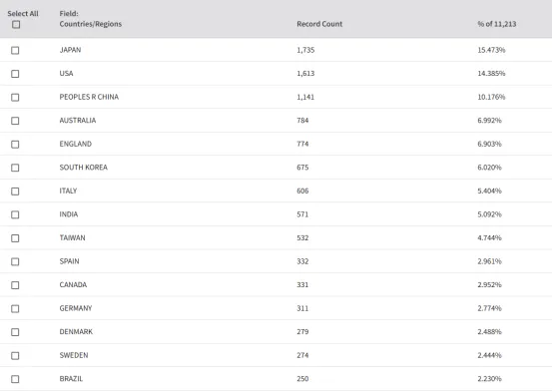This screenshot has width=552, height=392.
Task: Tick the BRAZIL row checkbox
Action: click(15, 379)
